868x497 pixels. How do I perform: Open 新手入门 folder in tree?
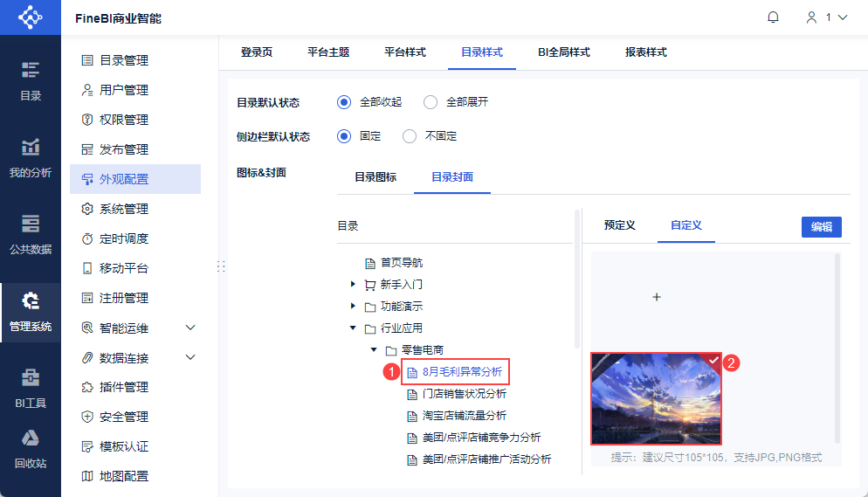[x=402, y=285]
